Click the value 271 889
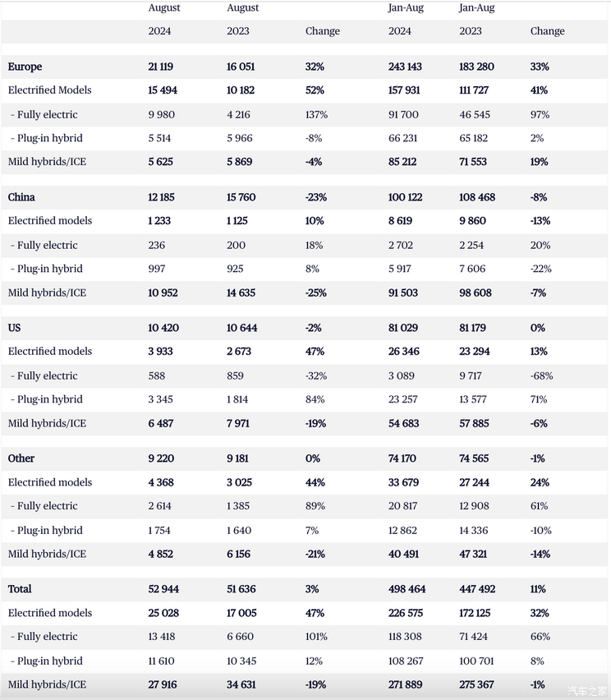 407,684
